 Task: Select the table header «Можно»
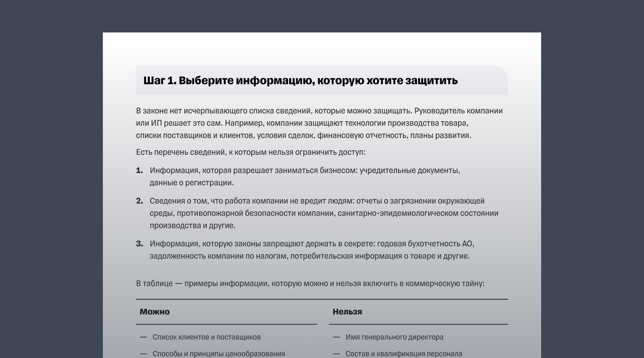click(154, 312)
